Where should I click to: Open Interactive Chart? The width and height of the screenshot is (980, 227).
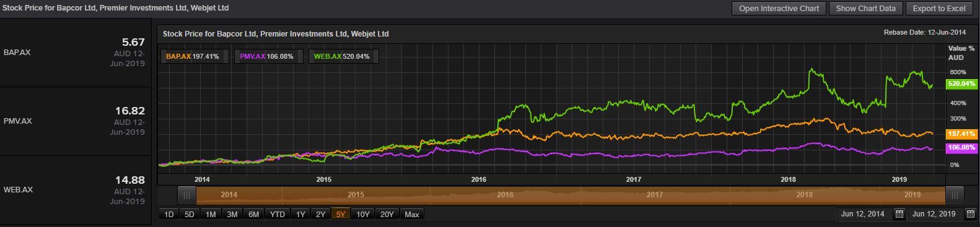[779, 9]
